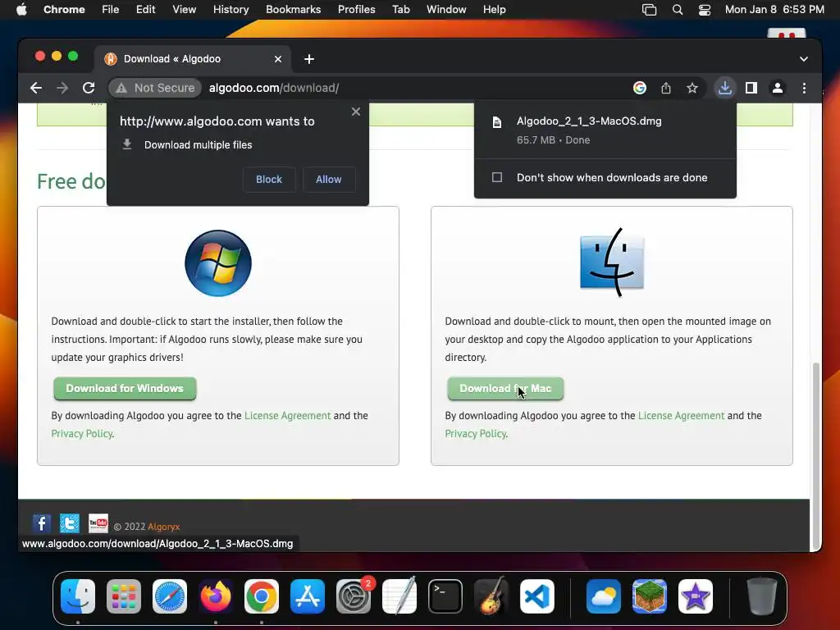
Task: Click Download for Windows button
Action: pos(125,388)
